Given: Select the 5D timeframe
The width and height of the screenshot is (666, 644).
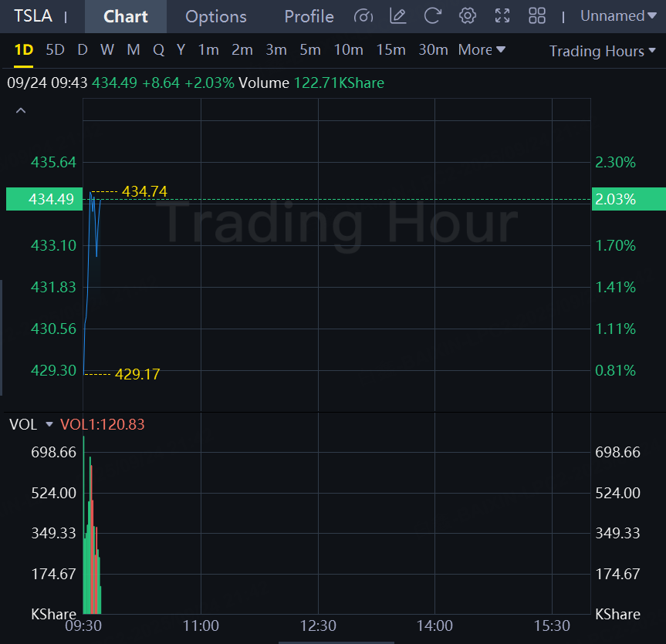Looking at the screenshot, I should (x=56, y=50).
